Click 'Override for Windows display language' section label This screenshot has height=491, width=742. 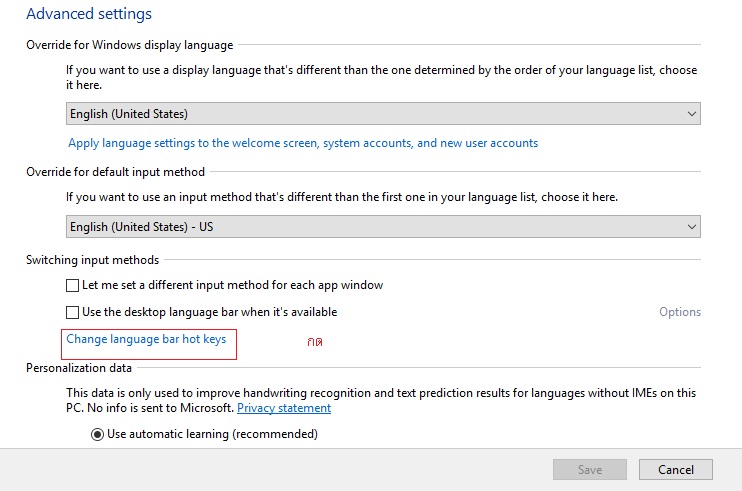tap(129, 45)
